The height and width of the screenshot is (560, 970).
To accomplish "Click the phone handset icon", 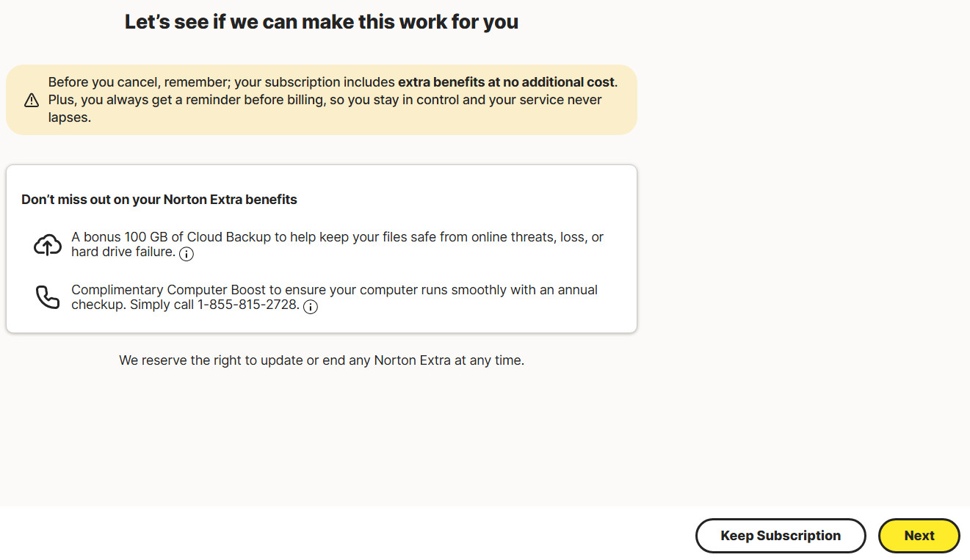I will coord(48,297).
